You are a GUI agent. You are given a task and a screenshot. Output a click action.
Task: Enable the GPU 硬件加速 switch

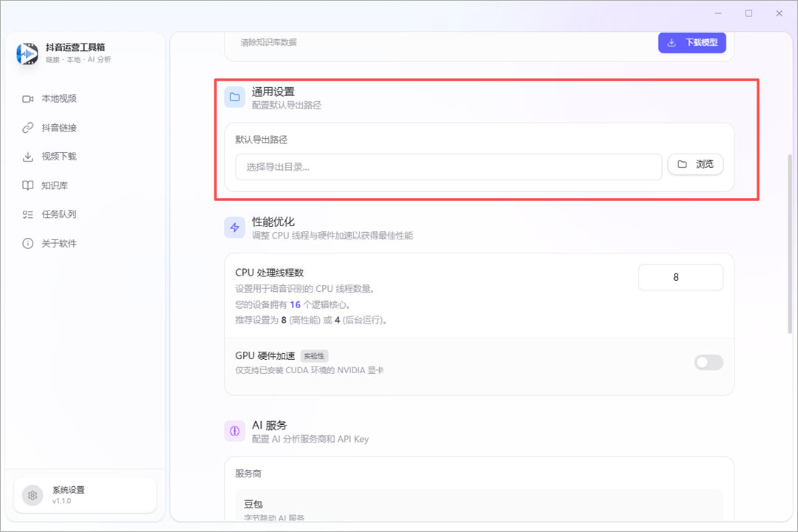(708, 363)
